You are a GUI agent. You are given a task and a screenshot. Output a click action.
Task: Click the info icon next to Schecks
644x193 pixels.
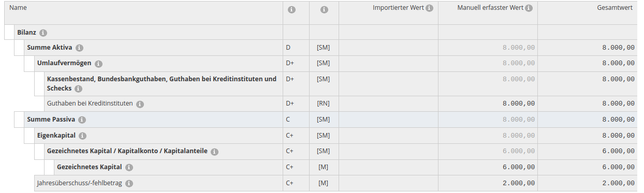click(x=79, y=88)
